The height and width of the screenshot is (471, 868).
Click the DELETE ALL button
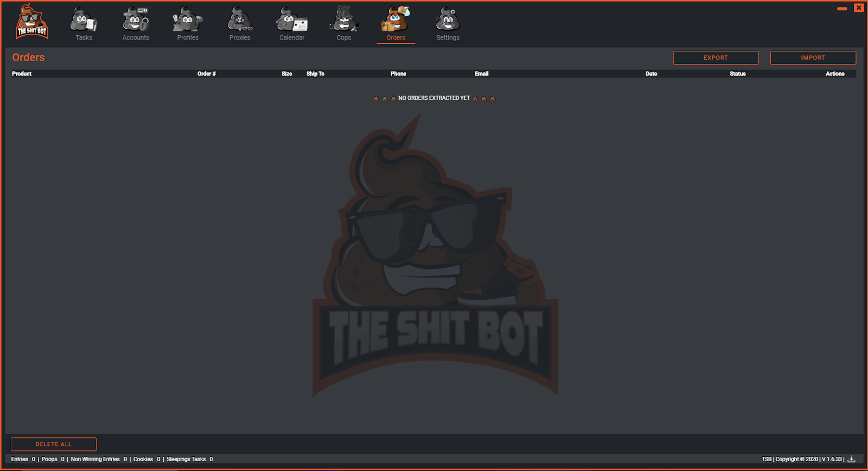54,444
